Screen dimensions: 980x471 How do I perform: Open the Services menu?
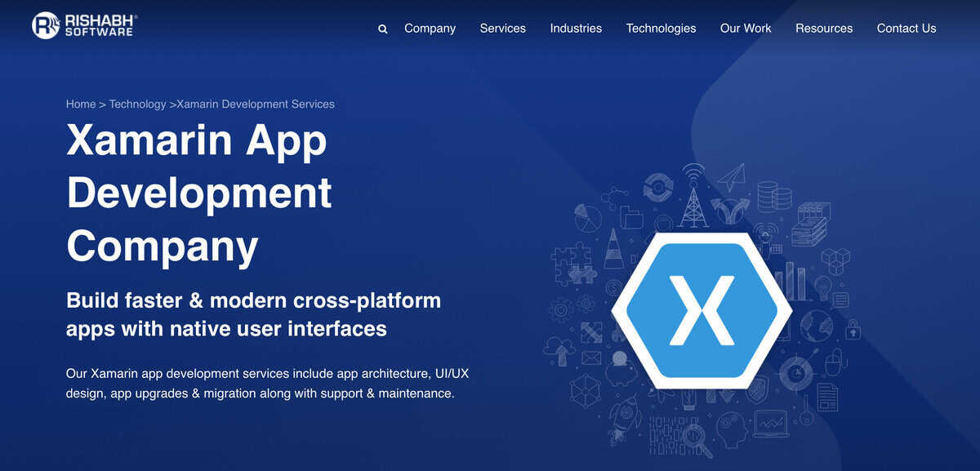point(502,28)
